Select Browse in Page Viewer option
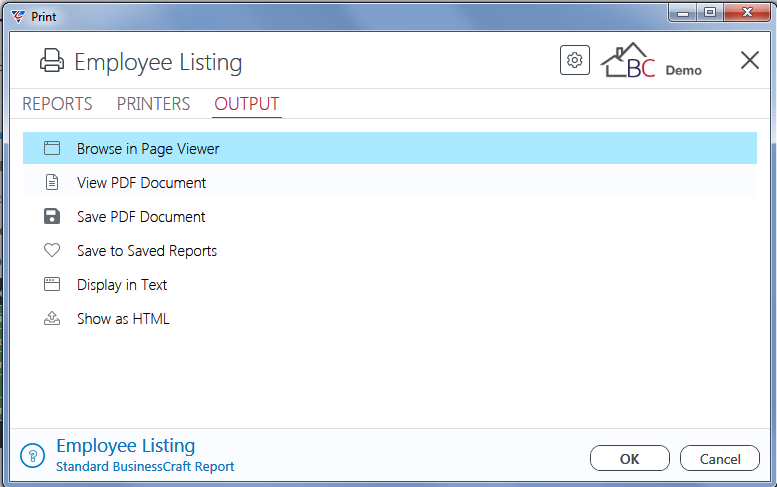 tap(389, 148)
